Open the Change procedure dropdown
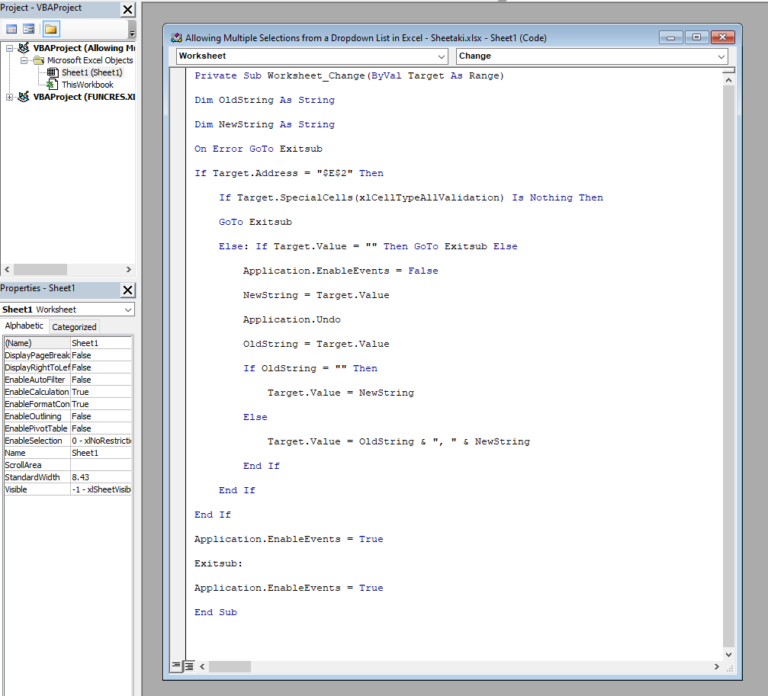 [721, 57]
